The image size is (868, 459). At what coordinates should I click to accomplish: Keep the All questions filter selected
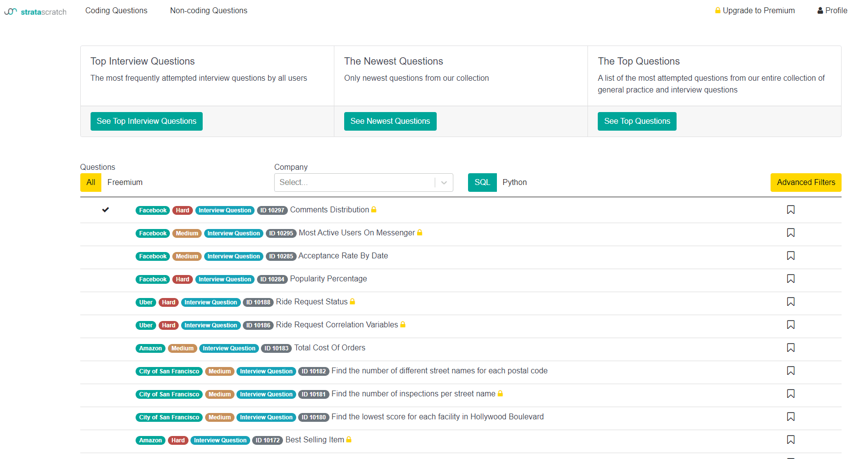(x=91, y=182)
